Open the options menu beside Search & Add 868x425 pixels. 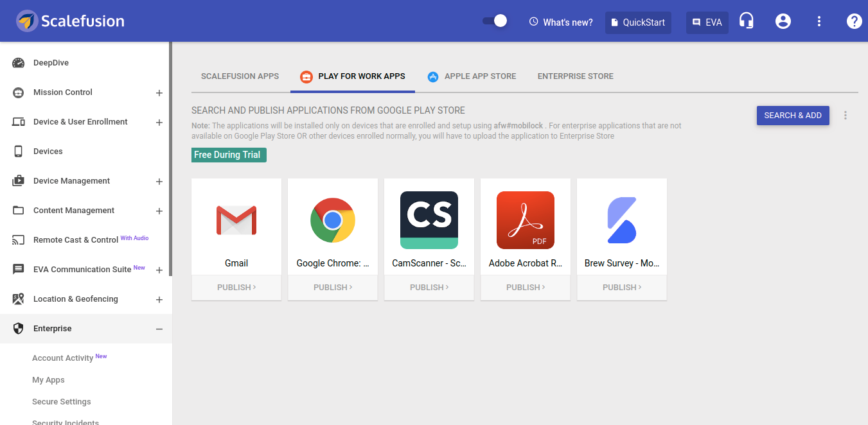(x=846, y=116)
